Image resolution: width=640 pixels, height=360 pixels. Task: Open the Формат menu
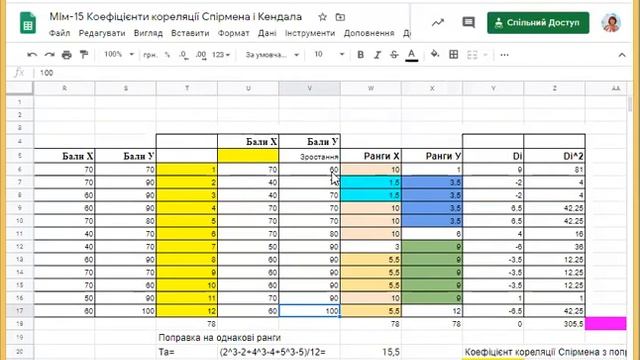(233, 33)
